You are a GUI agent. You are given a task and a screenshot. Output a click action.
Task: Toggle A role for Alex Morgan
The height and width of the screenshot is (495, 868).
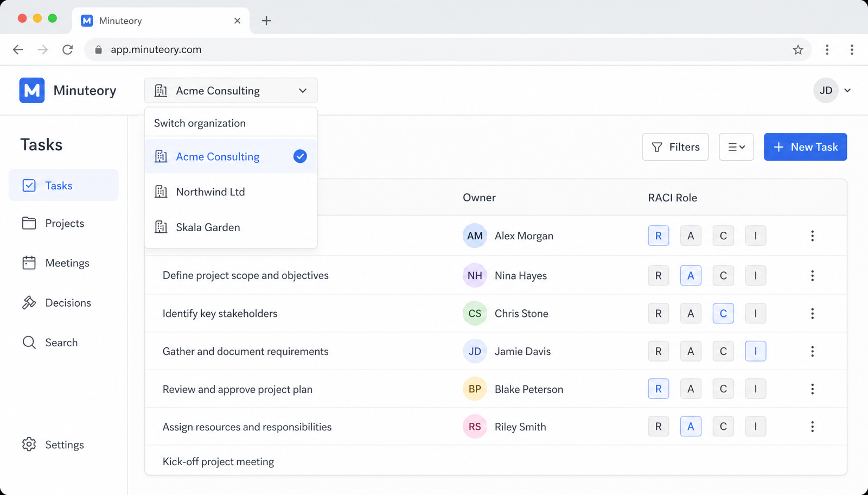pos(691,236)
